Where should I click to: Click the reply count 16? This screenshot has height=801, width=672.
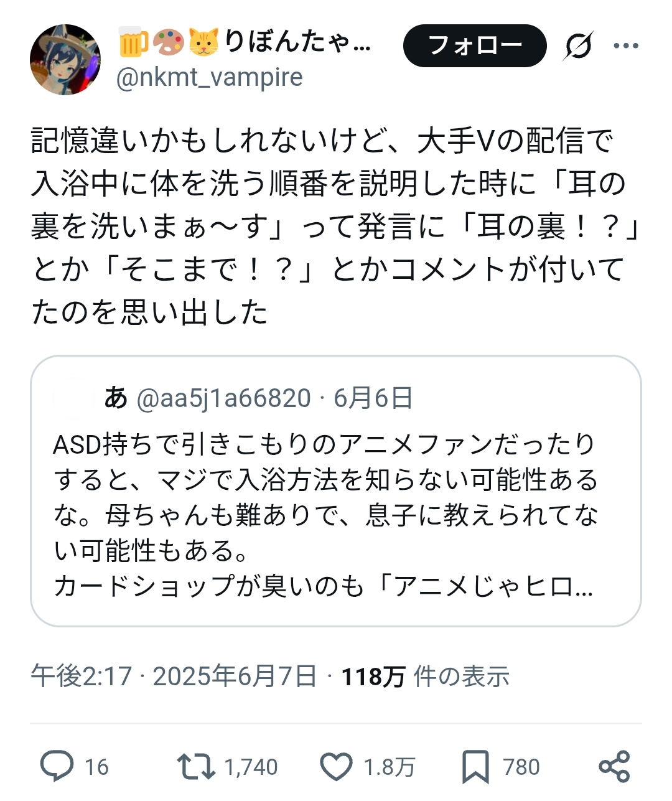pyautogui.click(x=96, y=767)
